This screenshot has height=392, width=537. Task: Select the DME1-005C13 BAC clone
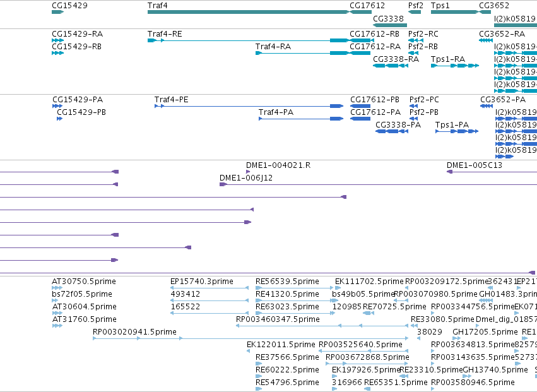[x=492, y=172]
